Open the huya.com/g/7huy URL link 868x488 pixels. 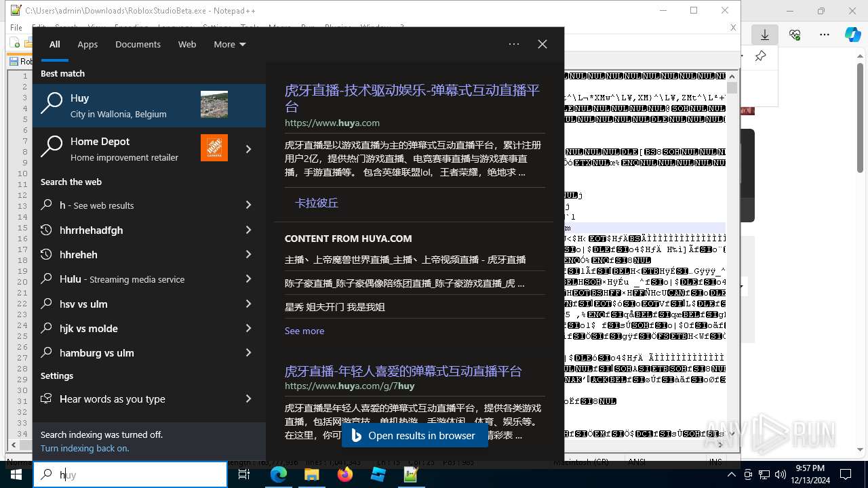click(x=350, y=386)
